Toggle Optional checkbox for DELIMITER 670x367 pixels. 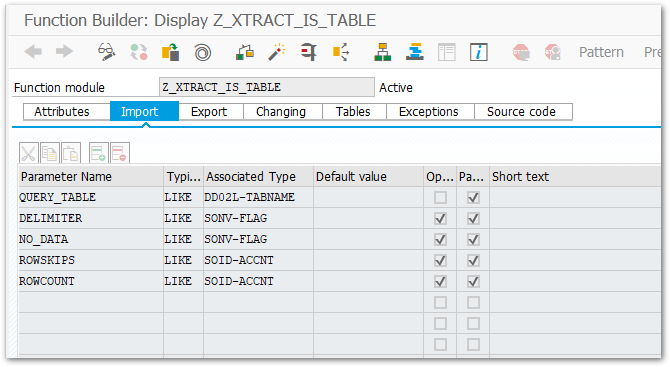440,218
